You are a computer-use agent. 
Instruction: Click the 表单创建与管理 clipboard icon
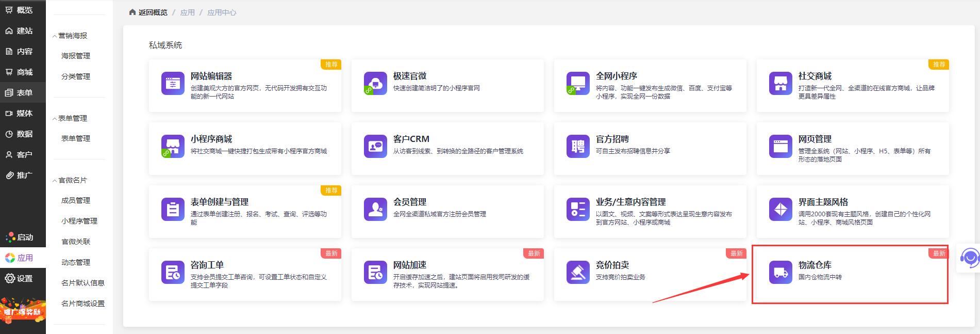(173, 210)
